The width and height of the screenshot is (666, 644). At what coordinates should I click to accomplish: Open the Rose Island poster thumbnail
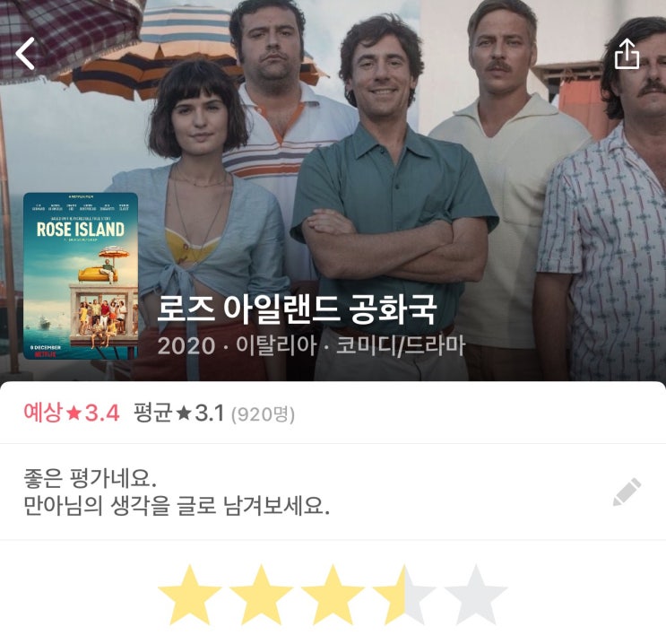coord(81,276)
